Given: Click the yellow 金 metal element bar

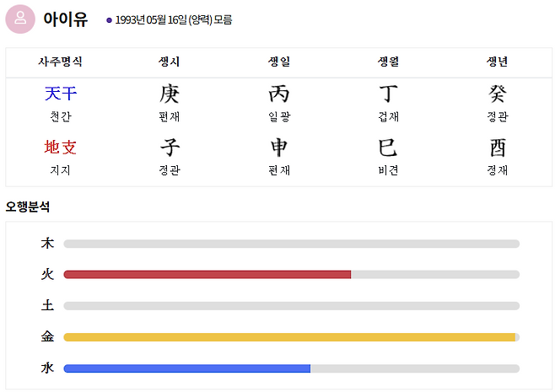Looking at the screenshot, I should pos(289,337).
